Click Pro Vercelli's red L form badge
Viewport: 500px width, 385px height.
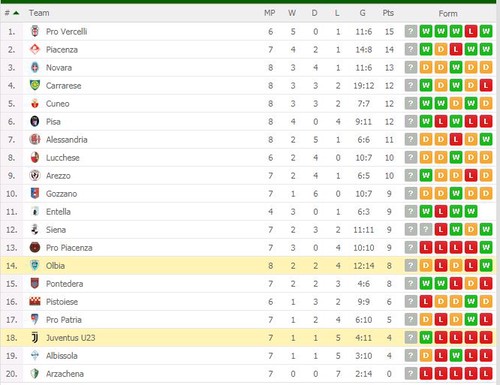coord(471,31)
